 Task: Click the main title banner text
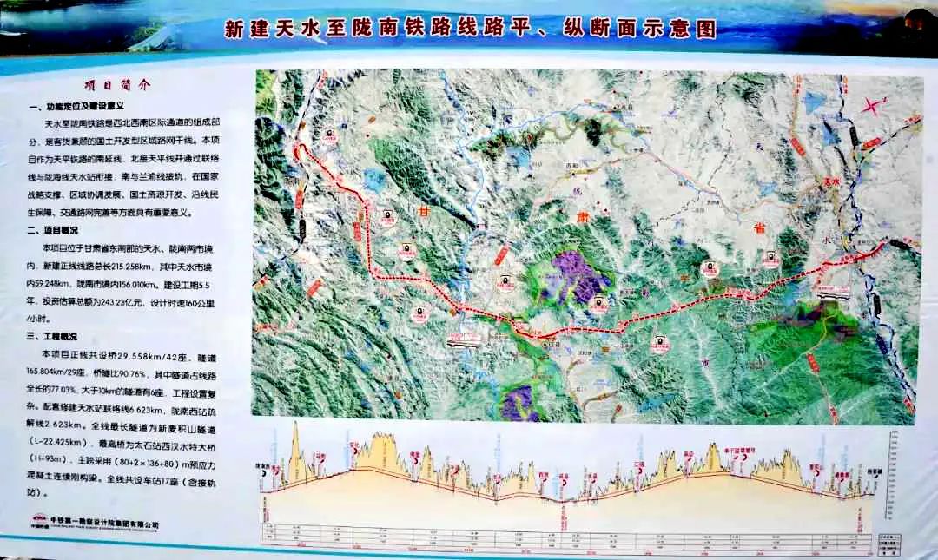point(470,29)
